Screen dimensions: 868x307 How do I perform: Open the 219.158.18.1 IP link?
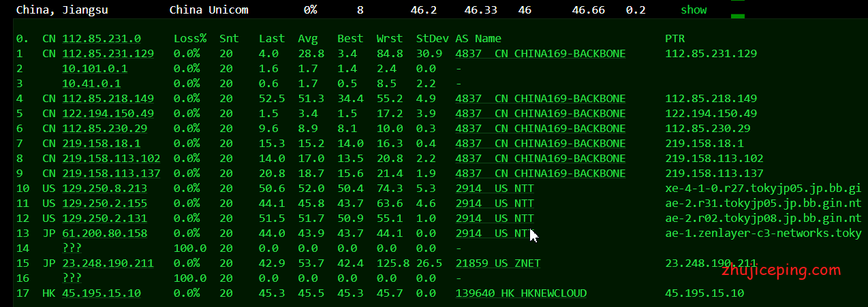102,144
